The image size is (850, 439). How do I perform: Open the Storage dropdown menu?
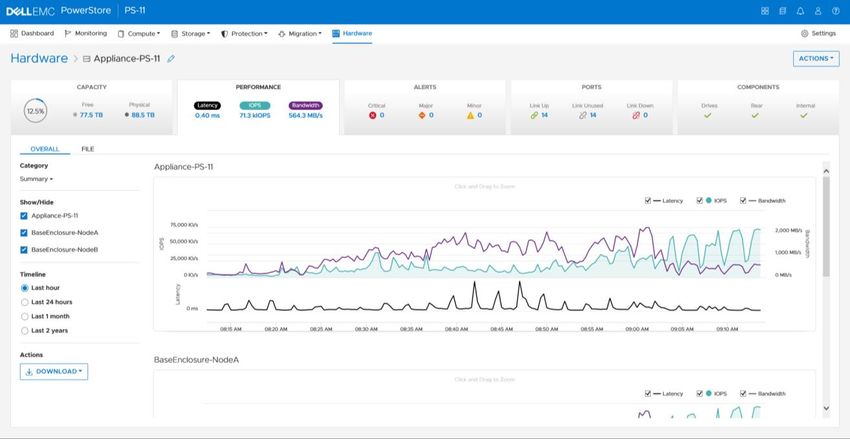tap(190, 34)
